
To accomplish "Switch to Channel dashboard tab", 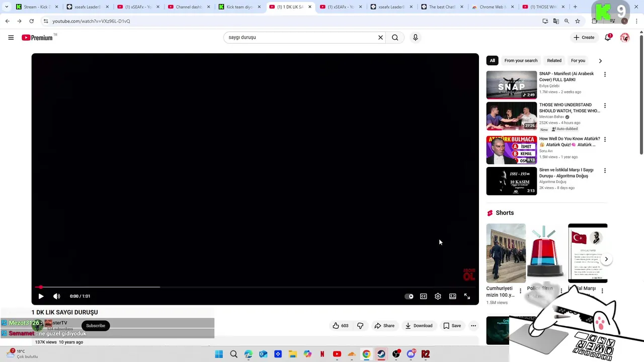I will coord(189,7).
